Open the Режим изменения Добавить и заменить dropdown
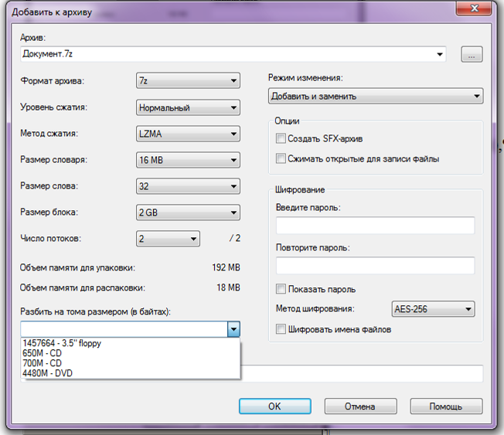504x435 pixels. [x=376, y=96]
